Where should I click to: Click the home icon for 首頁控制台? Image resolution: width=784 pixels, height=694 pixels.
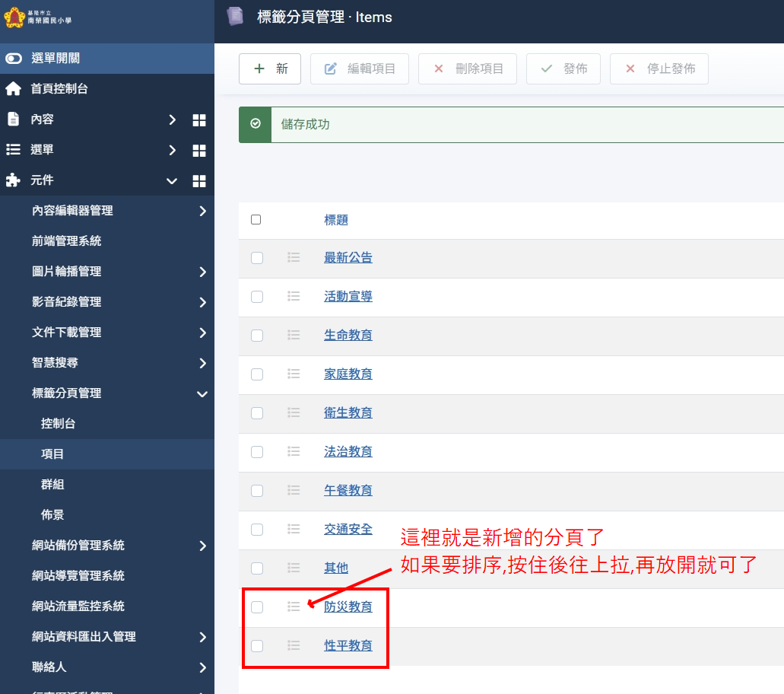pos(13,89)
